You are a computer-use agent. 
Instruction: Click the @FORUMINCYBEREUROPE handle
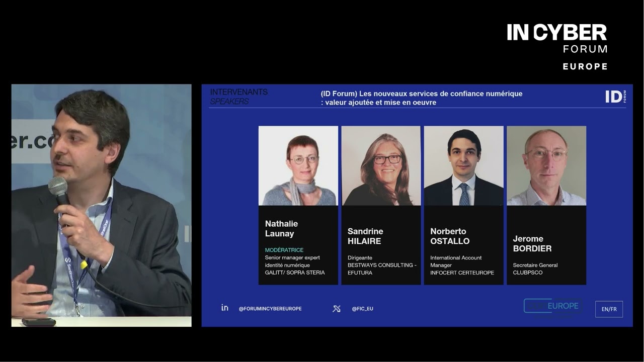click(270, 309)
